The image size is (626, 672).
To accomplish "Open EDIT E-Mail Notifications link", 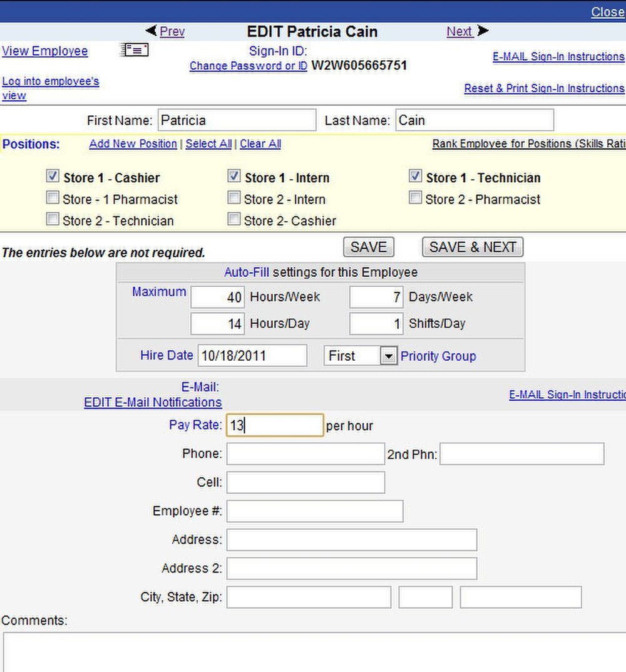I will point(153,402).
